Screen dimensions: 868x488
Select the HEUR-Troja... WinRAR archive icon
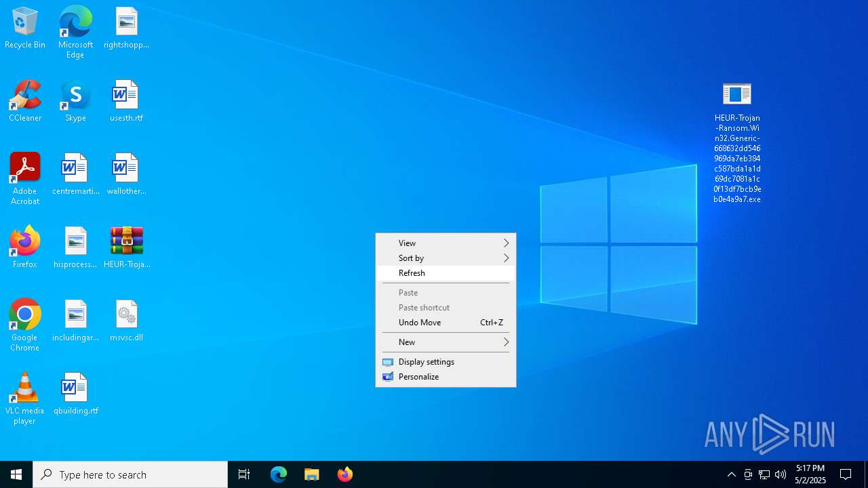(x=126, y=248)
